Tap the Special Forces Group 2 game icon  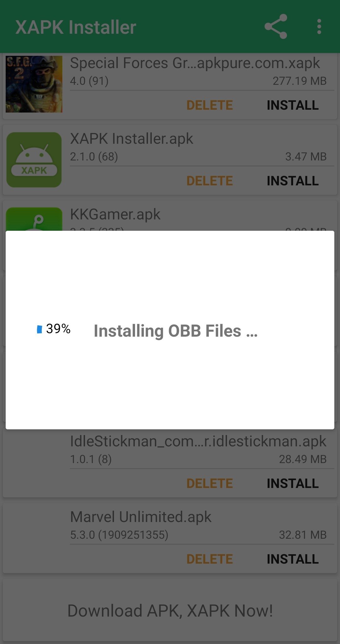pyautogui.click(x=34, y=84)
